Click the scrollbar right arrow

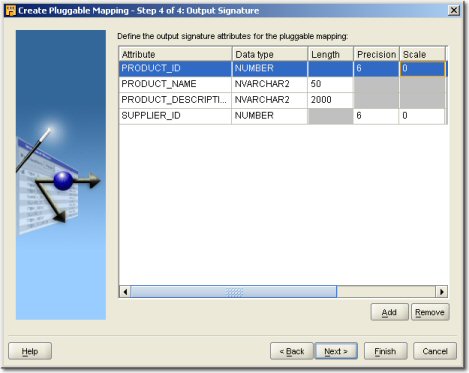click(442, 292)
